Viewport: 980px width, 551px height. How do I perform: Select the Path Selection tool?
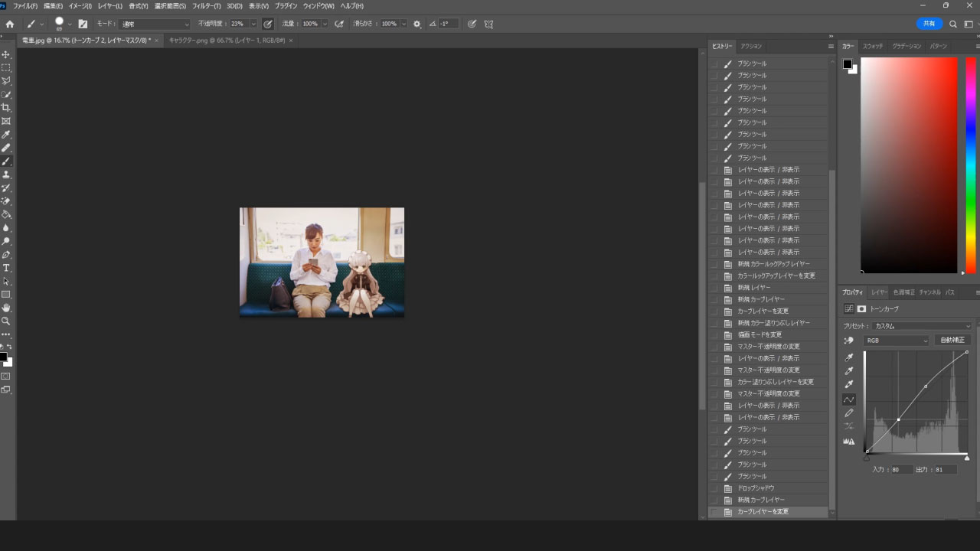pos(6,281)
